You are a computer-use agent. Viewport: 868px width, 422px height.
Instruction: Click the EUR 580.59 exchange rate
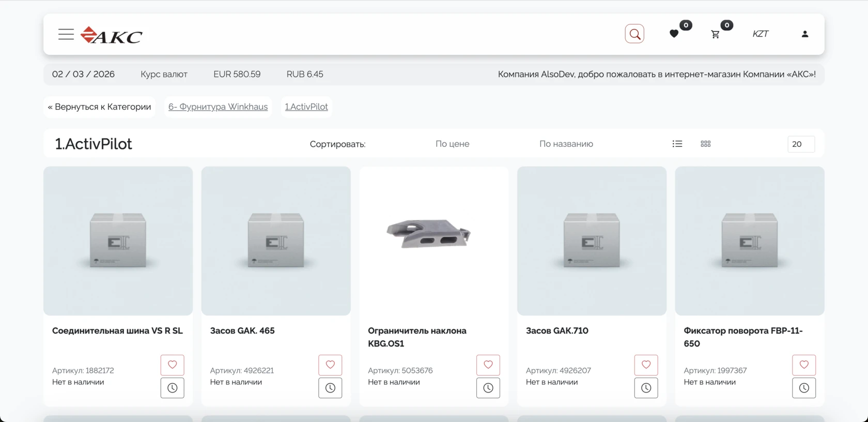coord(237,74)
